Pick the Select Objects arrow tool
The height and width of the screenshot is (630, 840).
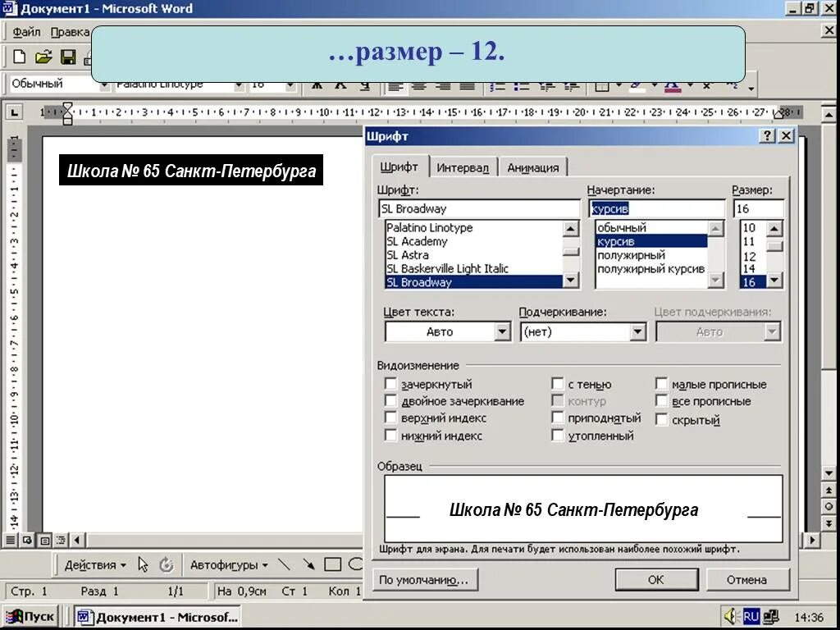click(143, 564)
